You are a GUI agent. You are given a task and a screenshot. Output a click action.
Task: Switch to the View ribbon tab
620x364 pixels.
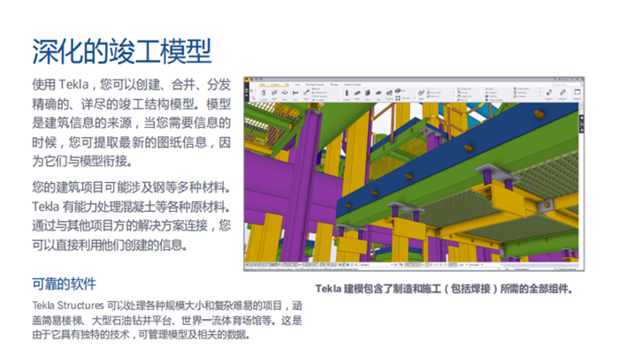click(297, 85)
